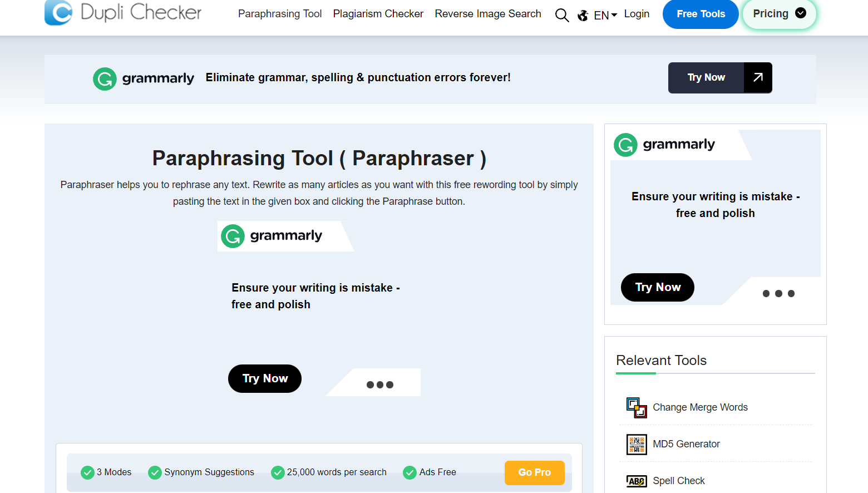The width and height of the screenshot is (868, 493).
Task: Click the checkmark beside 25,000 words per search
Action: 278,472
